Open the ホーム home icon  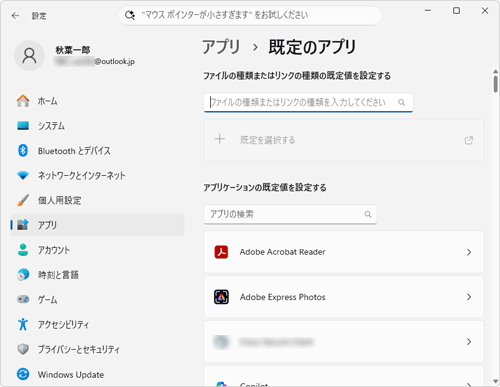(x=23, y=101)
